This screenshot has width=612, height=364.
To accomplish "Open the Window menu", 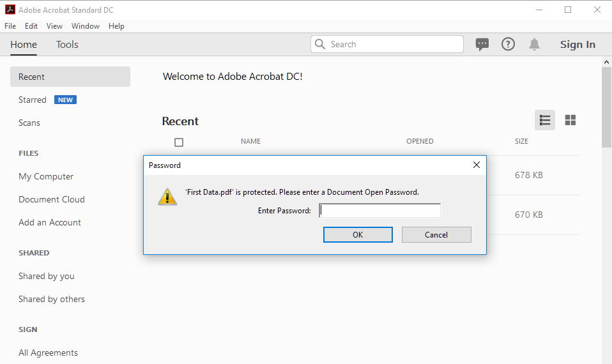I will click(x=86, y=26).
